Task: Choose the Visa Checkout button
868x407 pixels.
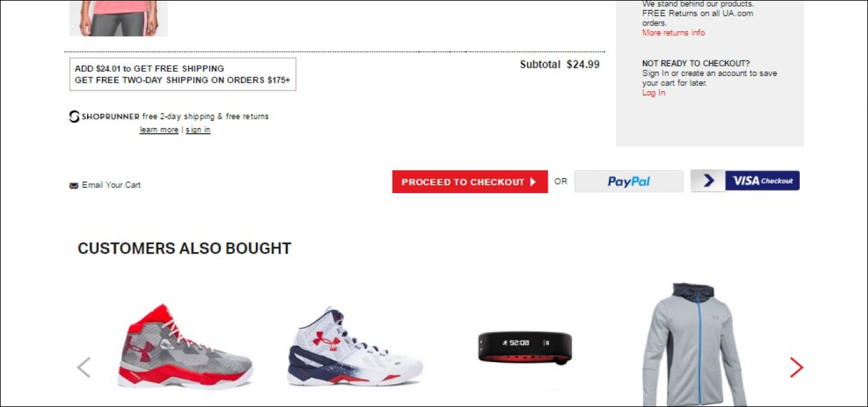Action: pos(745,181)
